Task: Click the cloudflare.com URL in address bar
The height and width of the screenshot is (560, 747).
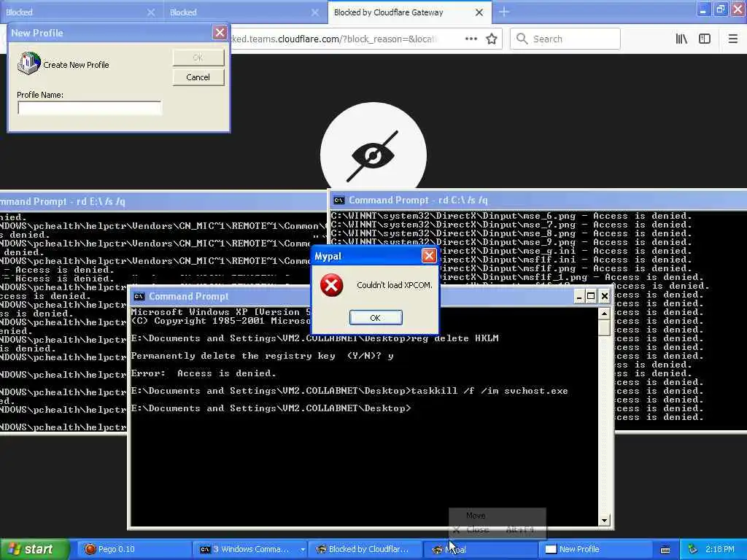Action: click(333, 39)
